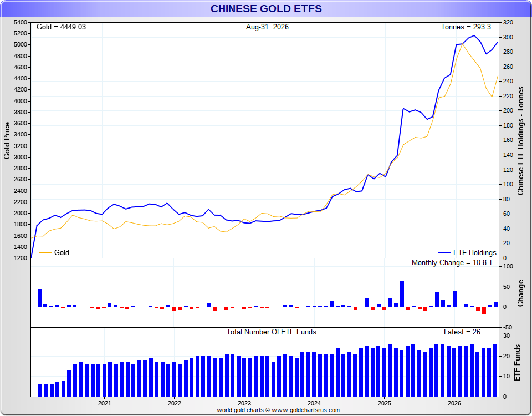Click the ETF Holdings line peak near 300 tonnes

474,35
